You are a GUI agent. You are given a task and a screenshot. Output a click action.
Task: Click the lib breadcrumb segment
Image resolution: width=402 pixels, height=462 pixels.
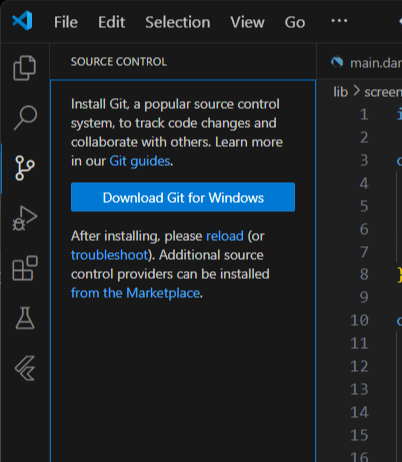click(340, 92)
